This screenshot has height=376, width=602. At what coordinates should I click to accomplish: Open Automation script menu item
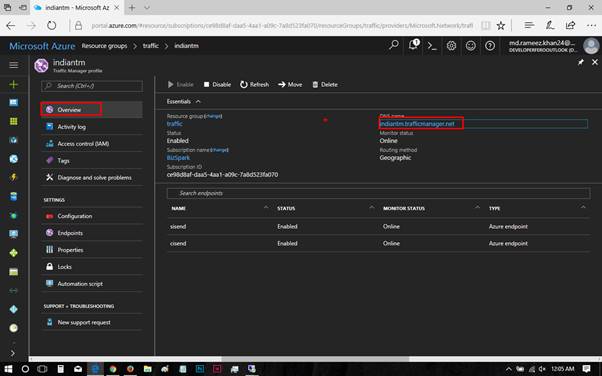[92, 284]
